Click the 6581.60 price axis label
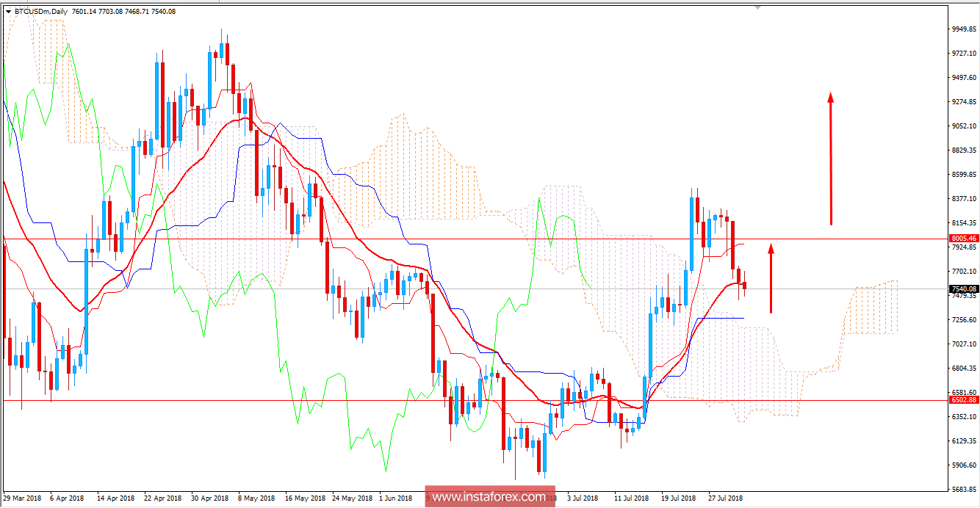The image size is (980, 508). (963, 393)
